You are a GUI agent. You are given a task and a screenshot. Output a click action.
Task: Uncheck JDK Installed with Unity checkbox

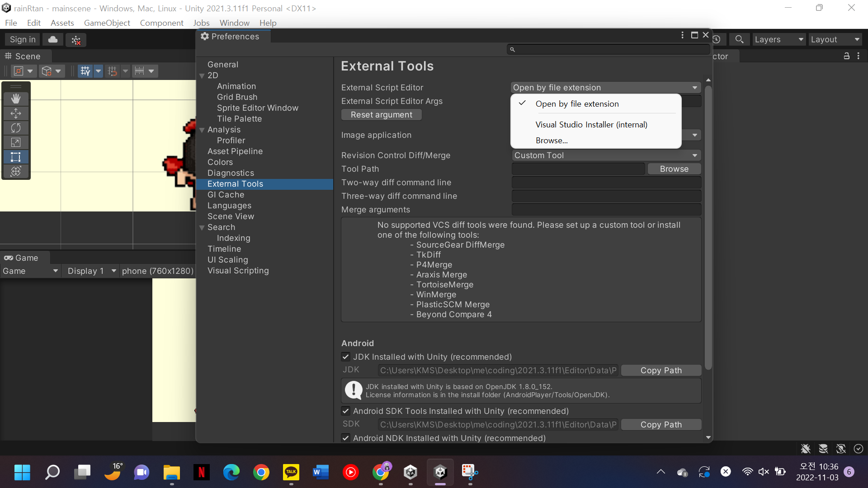pyautogui.click(x=346, y=357)
